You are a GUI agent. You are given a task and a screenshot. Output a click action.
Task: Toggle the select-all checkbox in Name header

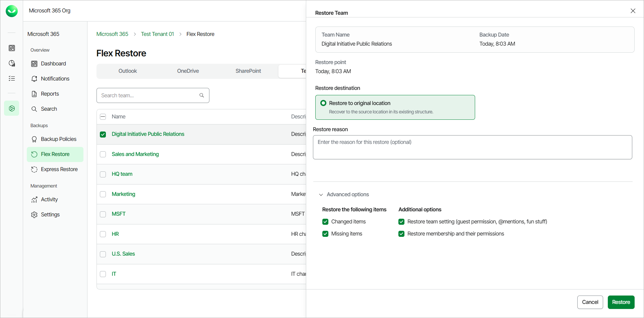click(103, 117)
